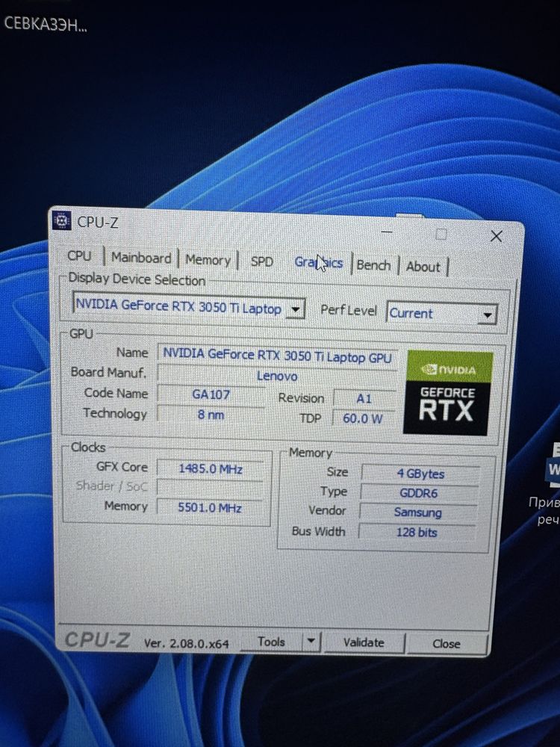This screenshot has width=560, height=747.
Task: Click the empty Shader / SoC field
Action: [x=210, y=488]
